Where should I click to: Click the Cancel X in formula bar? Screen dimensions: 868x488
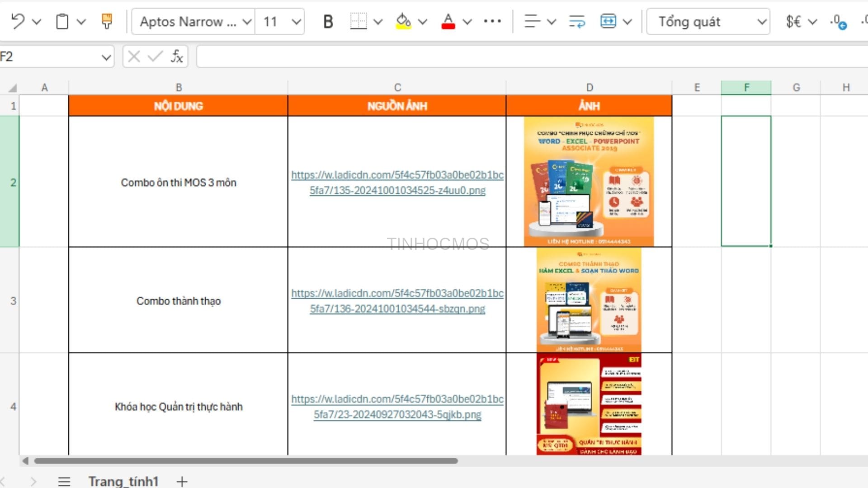[x=134, y=56]
